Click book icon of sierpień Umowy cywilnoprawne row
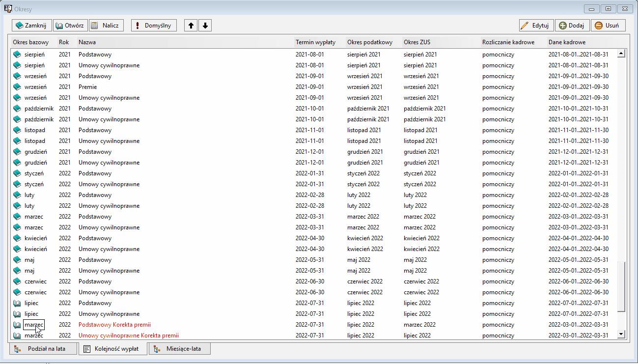The width and height of the screenshot is (638, 364). pos(17,65)
